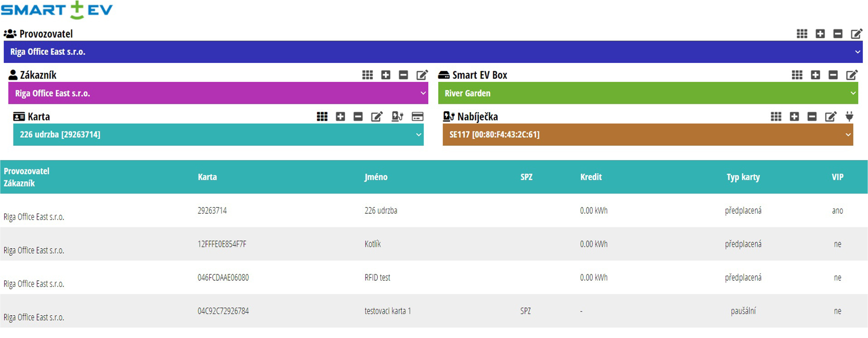Remove the selected Smart EV Box
This screenshot has width=868, height=338.
[833, 75]
